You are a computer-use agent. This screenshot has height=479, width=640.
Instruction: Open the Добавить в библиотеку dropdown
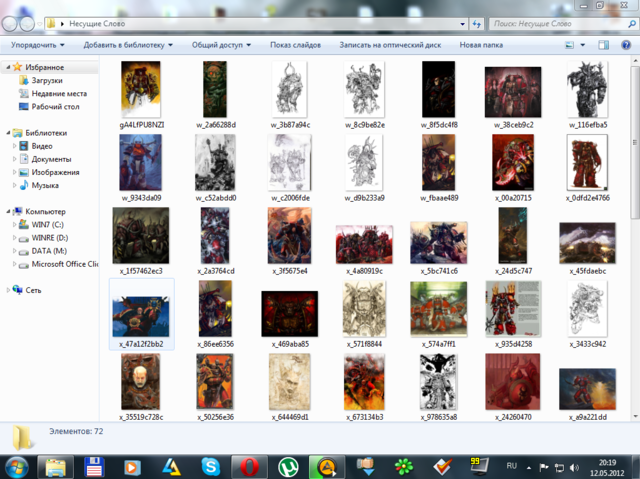pos(128,45)
